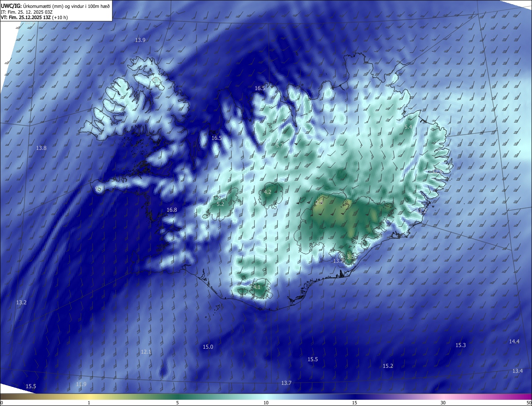Image resolution: width=532 pixels, height=406 pixels.
Task: Click the 15.2 value label
Action: pyautogui.click(x=388, y=366)
